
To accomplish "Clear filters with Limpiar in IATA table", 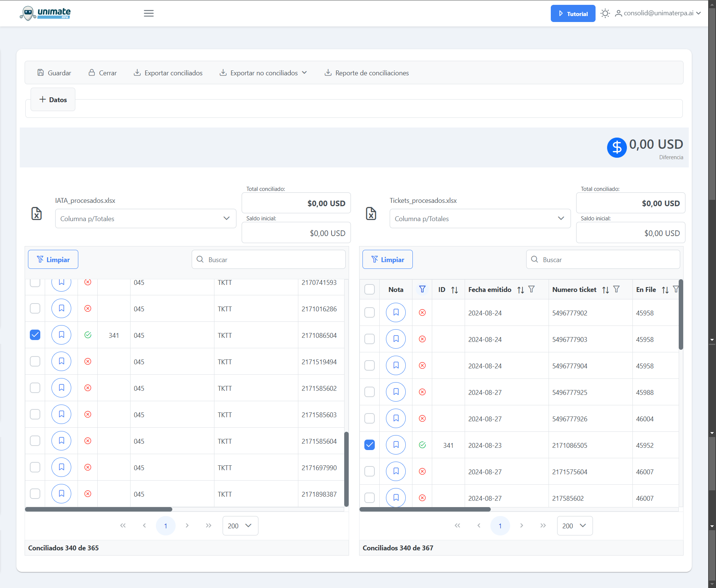I will pyautogui.click(x=53, y=260).
